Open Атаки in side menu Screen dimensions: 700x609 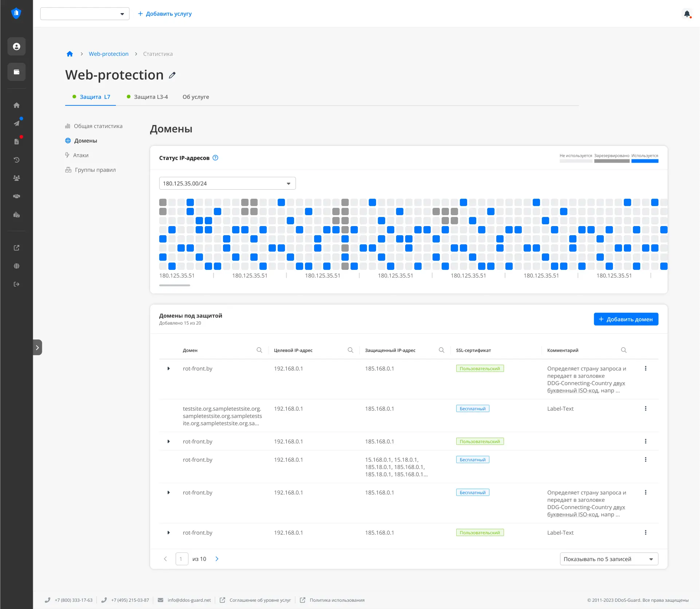pyautogui.click(x=77, y=155)
